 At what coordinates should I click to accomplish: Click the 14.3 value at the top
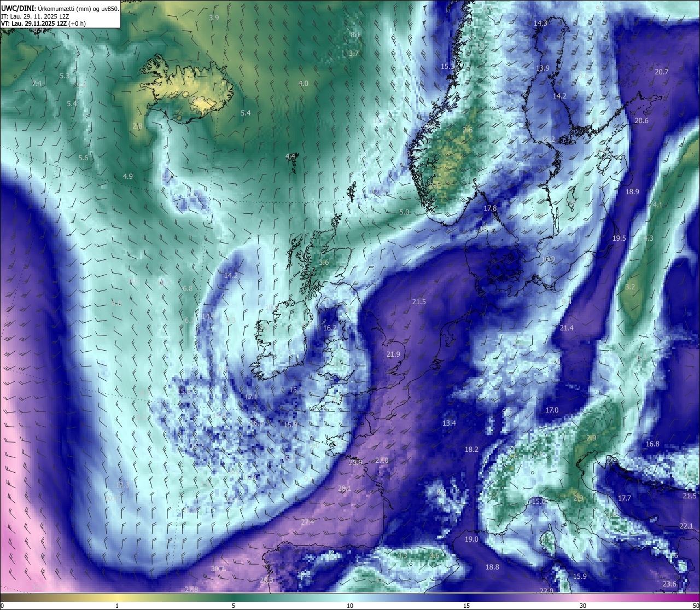coord(540,23)
